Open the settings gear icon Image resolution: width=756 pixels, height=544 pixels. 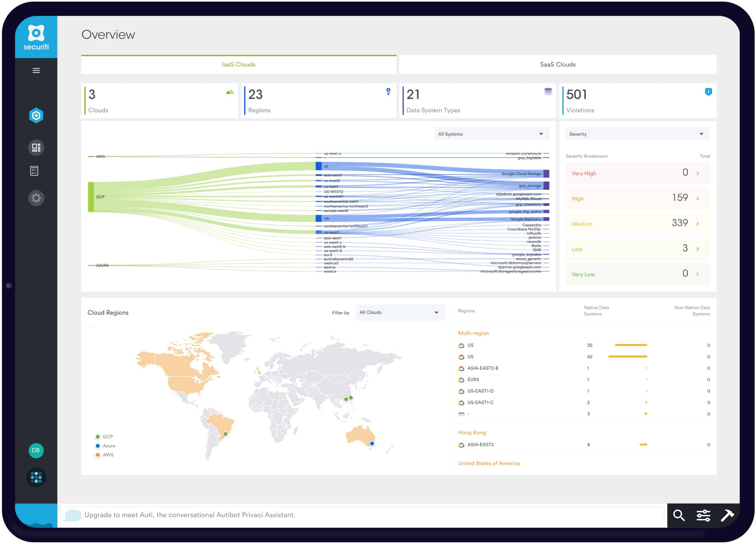tap(36, 197)
